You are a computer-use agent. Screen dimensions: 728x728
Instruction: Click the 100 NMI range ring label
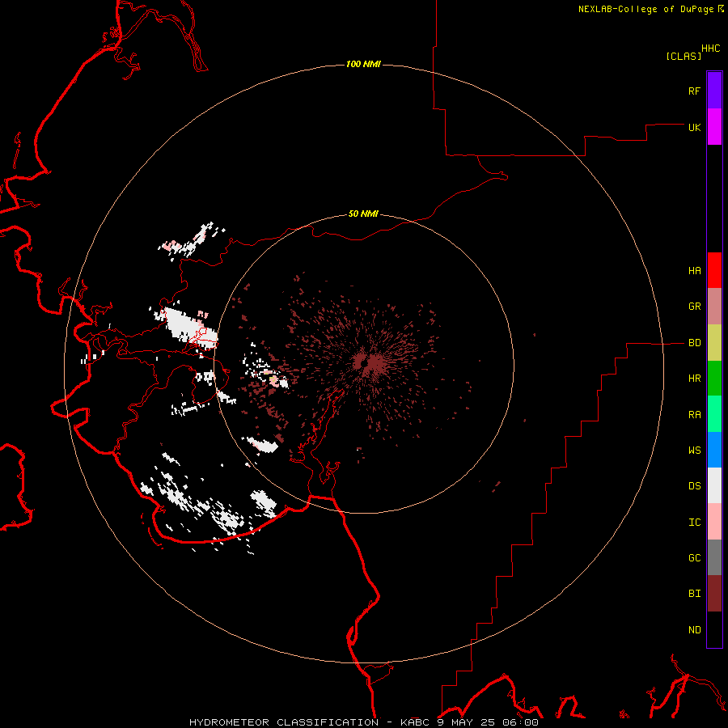tap(363, 64)
